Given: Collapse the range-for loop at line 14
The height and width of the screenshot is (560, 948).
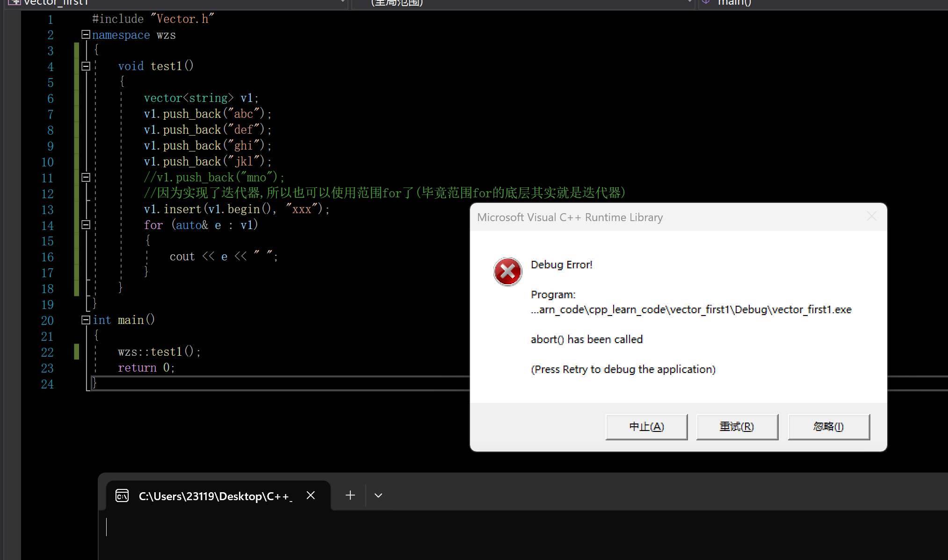Looking at the screenshot, I should (86, 225).
